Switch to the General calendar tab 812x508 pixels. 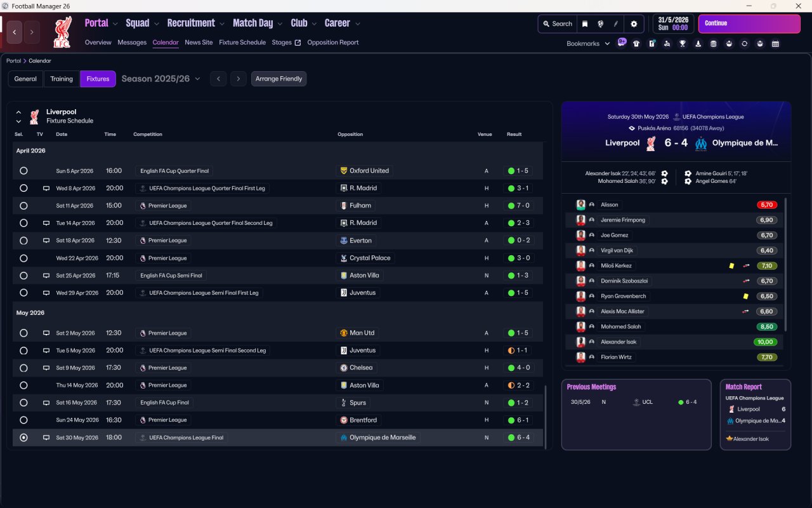[25, 79]
